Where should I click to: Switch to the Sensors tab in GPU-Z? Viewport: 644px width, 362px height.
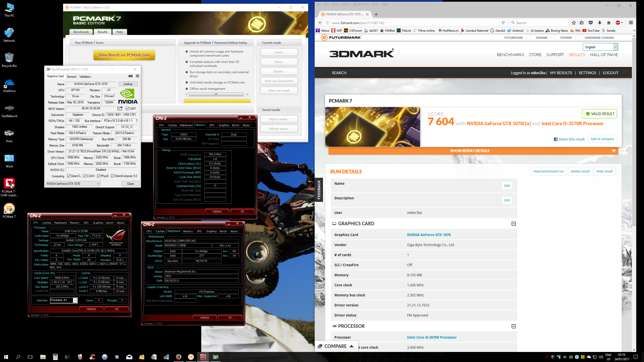71,76
